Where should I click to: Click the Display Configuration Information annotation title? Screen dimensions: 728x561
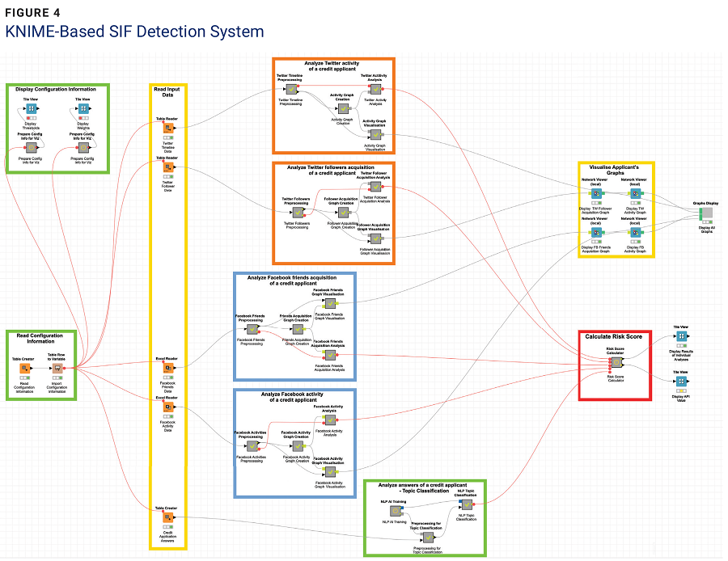[56, 89]
